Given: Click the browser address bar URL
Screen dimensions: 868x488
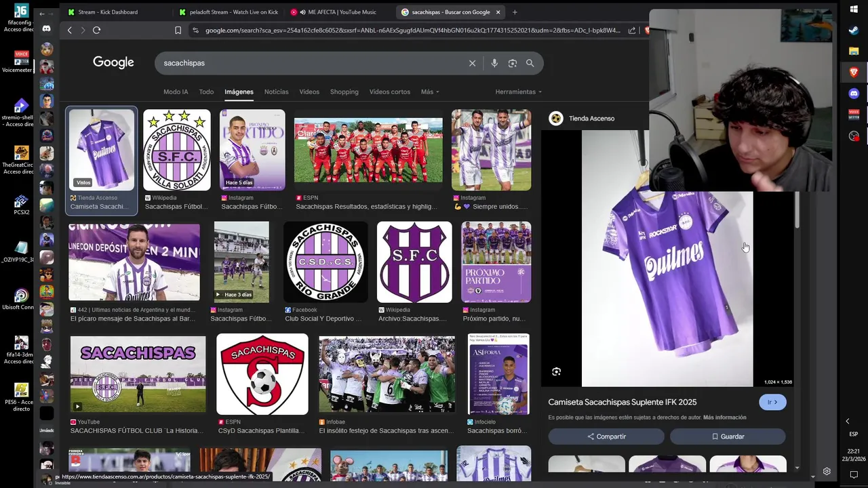Looking at the screenshot, I should (412, 30).
